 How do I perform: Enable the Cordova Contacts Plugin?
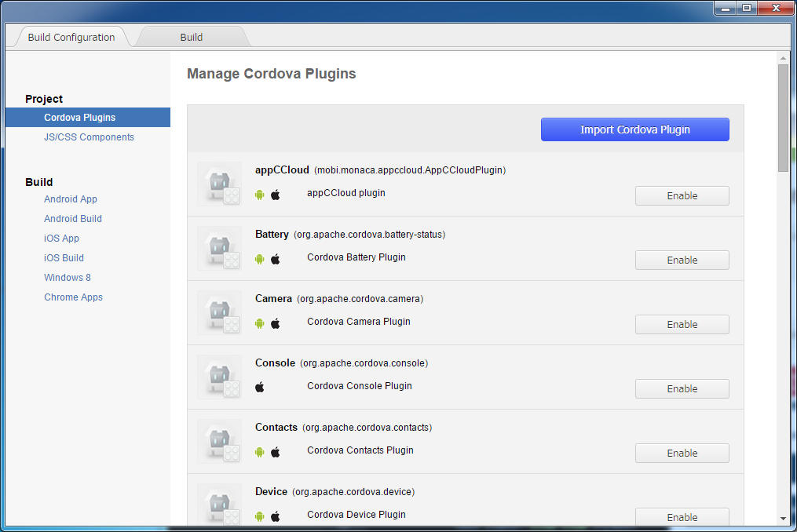(x=682, y=454)
